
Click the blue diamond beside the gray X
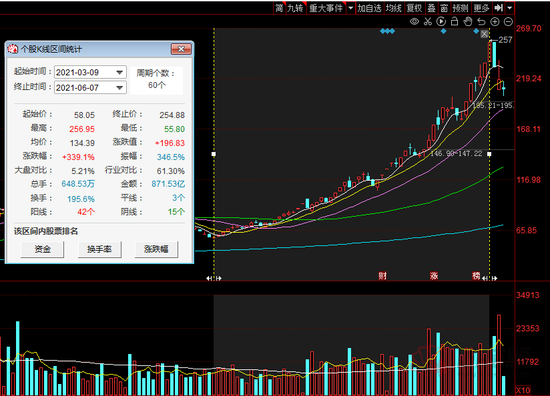476,31
